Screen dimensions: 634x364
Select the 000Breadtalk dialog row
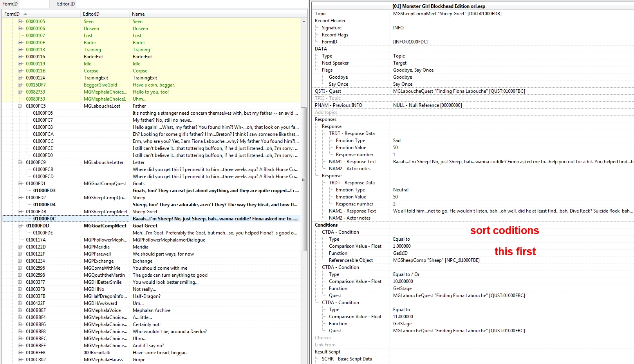click(x=151, y=353)
